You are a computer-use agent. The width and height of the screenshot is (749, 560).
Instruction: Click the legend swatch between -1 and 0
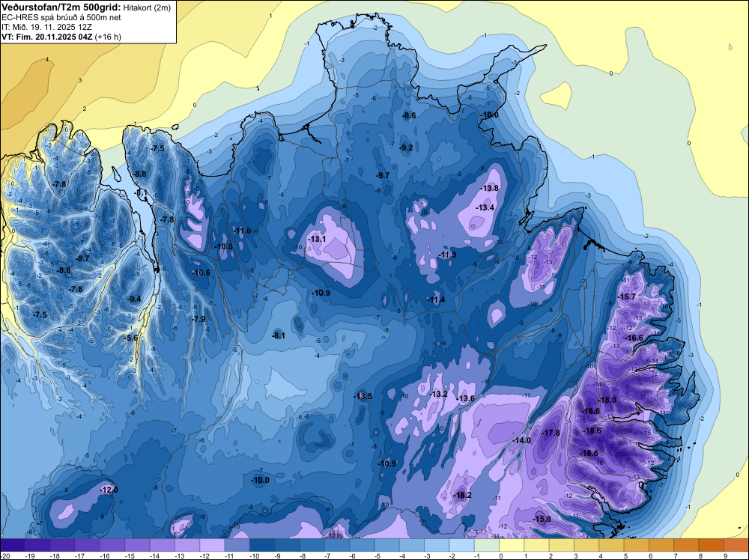(486, 545)
